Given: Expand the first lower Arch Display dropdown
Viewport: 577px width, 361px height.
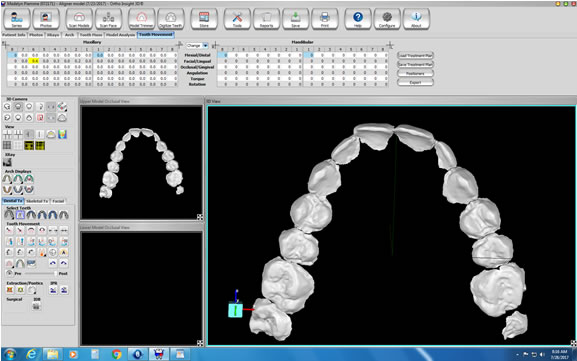Looking at the screenshot, I should point(7,190).
